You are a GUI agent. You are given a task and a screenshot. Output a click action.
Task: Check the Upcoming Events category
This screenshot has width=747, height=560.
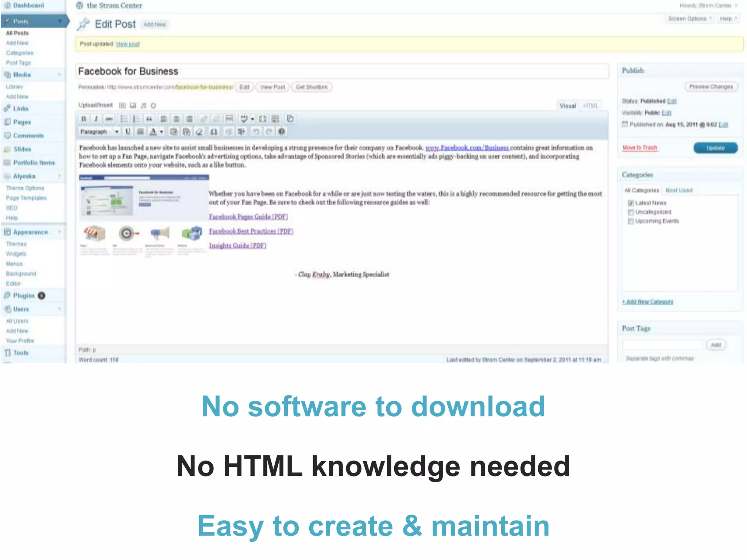(631, 221)
